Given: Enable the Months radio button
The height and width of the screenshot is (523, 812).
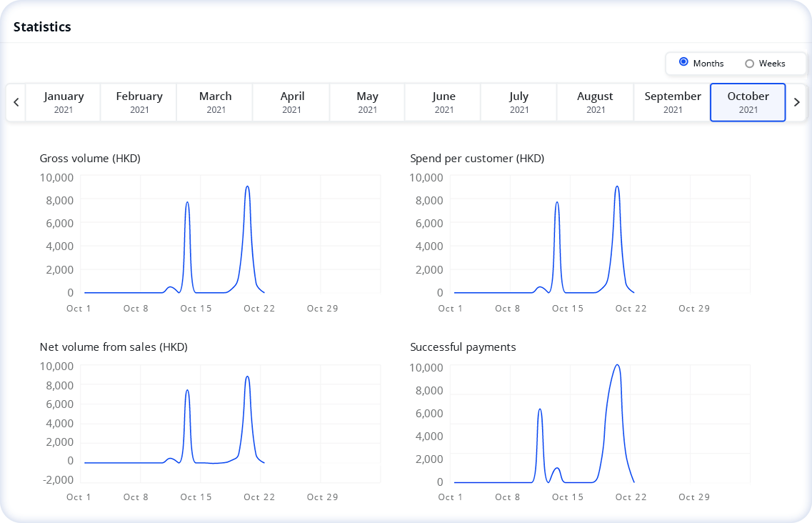Looking at the screenshot, I should pos(683,63).
